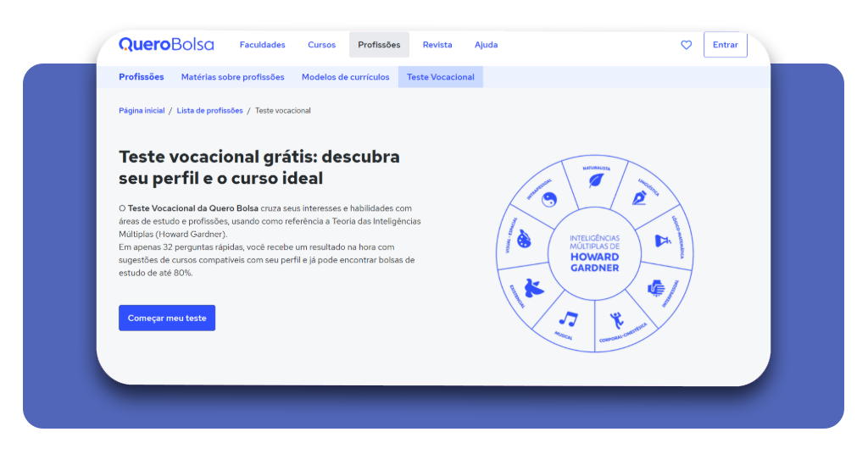
Task: Switch to the Teste Vocacional tab
Action: (441, 77)
